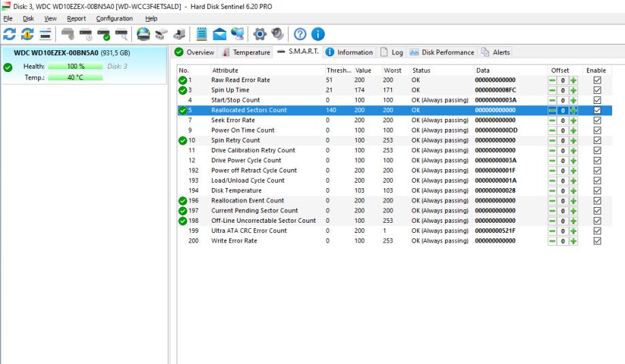This screenshot has width=625, height=364.
Task: Click the notepad report toolbar icon
Action: pyautogui.click(x=202, y=34)
